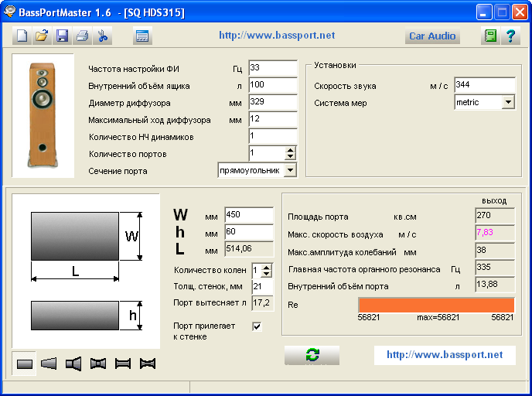Click the port volume value 13,88
The width and height of the screenshot is (532, 396).
tap(495, 285)
